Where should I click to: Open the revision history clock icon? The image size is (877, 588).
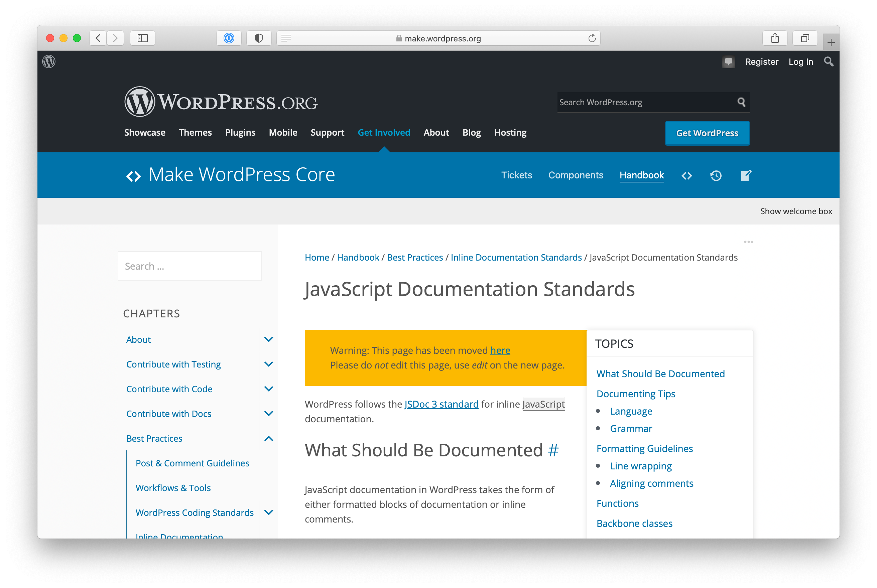pos(716,175)
